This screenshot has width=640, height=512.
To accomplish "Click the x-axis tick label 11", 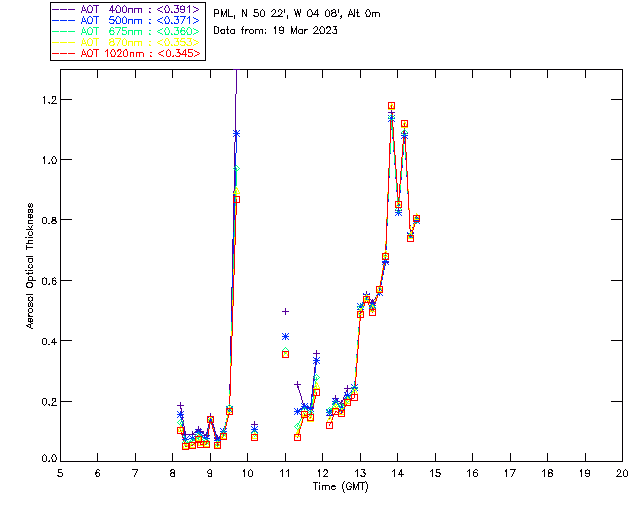I will click(x=285, y=473).
